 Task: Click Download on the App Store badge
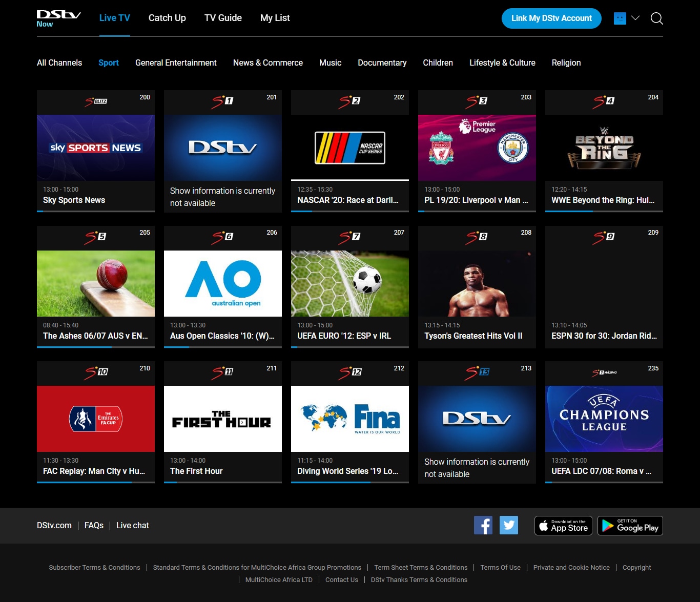(x=563, y=526)
